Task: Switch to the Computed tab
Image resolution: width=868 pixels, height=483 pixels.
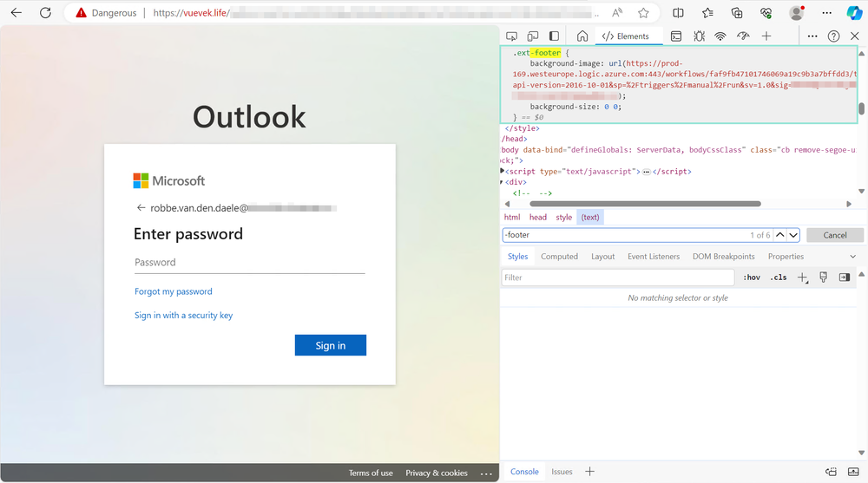Action: pyautogui.click(x=559, y=257)
